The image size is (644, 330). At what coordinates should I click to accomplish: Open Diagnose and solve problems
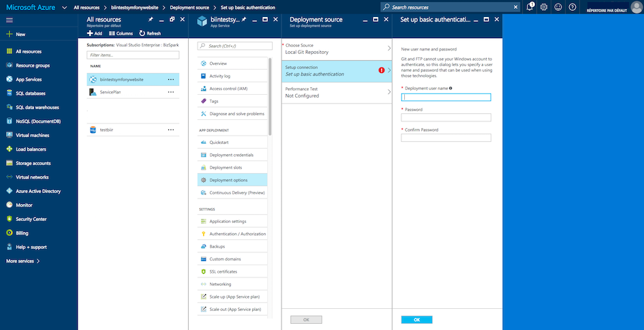pyautogui.click(x=232, y=114)
